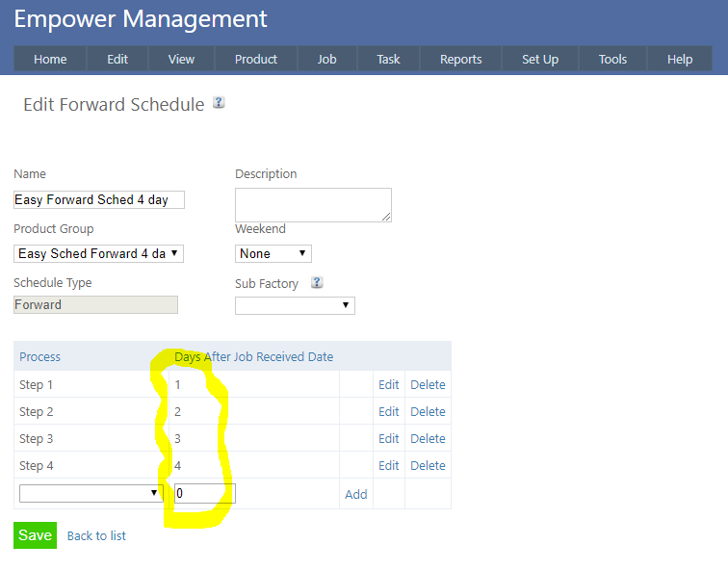This screenshot has height=571, width=728.
Task: Open the Product Group dropdown
Action: [x=98, y=254]
